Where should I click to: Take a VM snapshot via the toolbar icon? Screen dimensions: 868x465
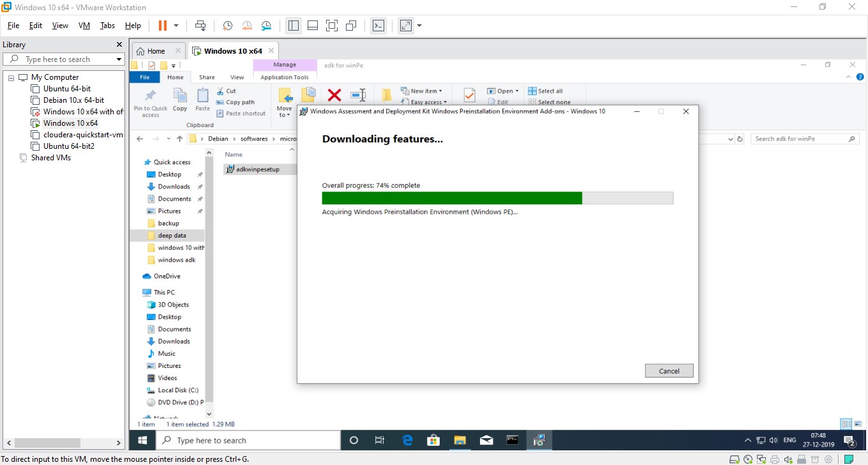click(x=228, y=26)
